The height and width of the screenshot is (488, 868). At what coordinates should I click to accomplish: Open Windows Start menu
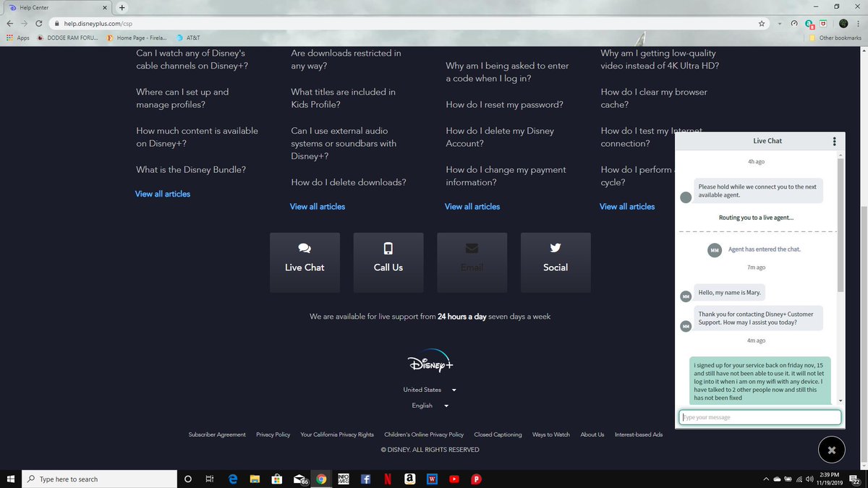(x=10, y=479)
